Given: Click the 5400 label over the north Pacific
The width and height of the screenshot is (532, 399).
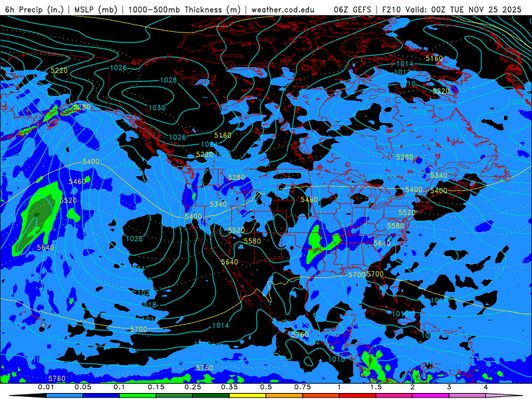Looking at the screenshot, I should click(x=91, y=162).
